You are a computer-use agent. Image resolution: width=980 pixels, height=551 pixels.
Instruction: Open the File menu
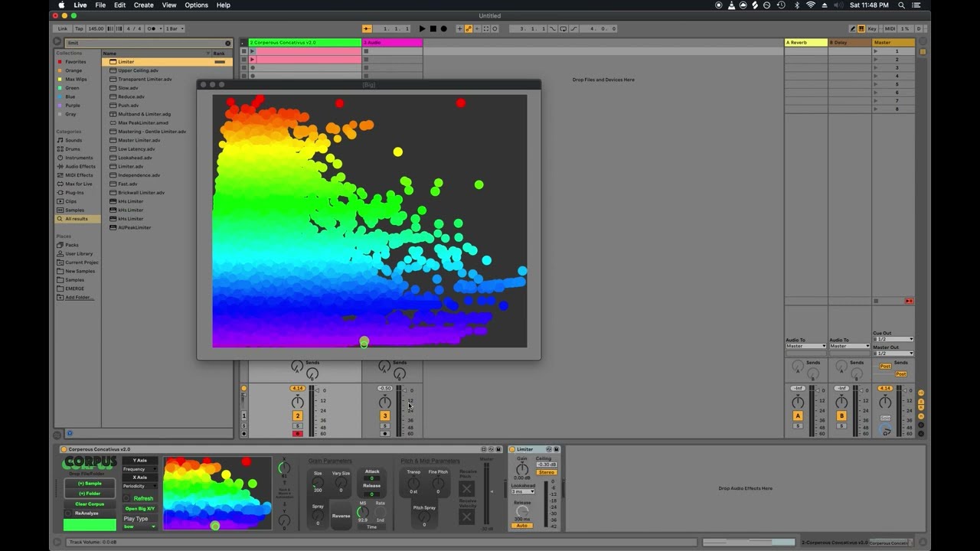pos(100,5)
